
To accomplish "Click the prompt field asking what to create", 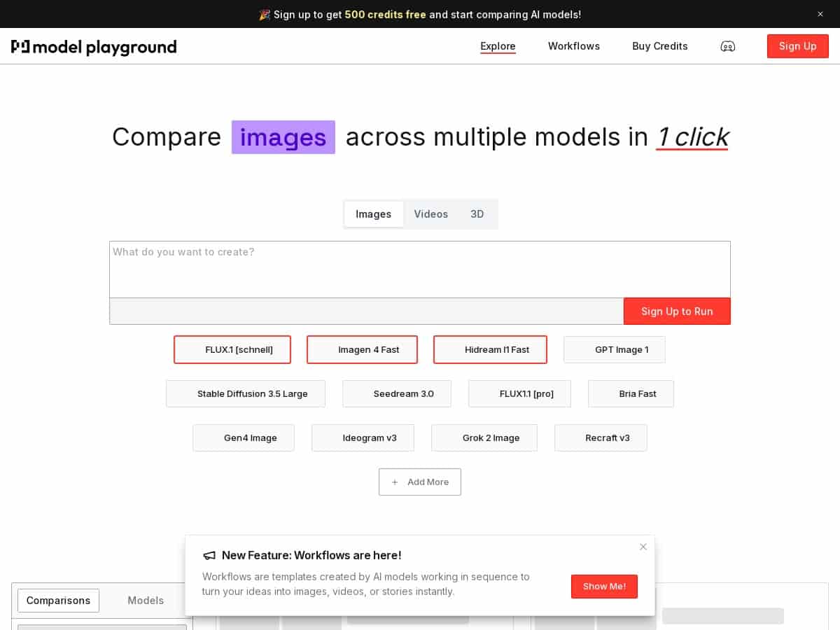I will pyautogui.click(x=420, y=269).
